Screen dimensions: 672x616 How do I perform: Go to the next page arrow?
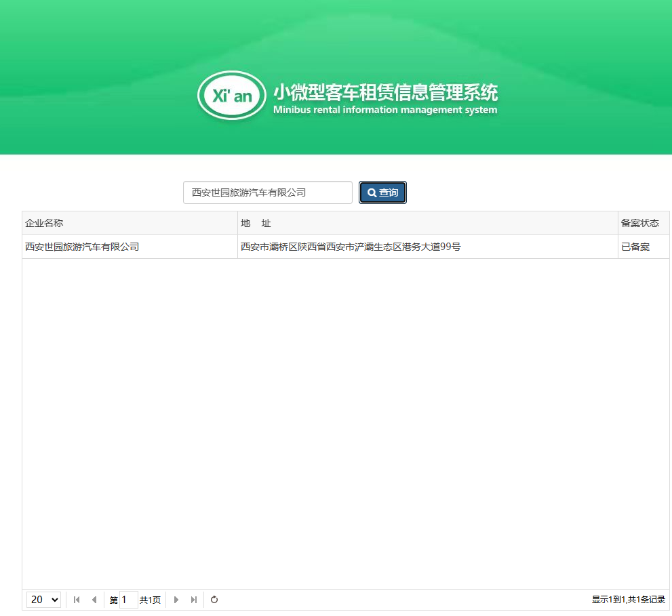point(176,600)
